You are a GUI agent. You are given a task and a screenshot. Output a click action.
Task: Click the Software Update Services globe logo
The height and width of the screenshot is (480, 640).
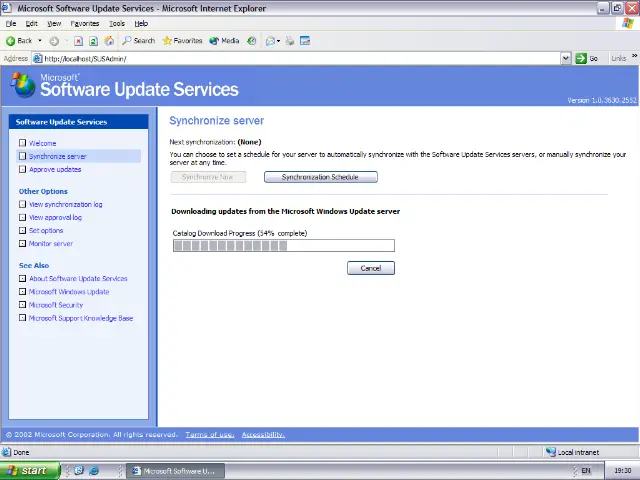(x=23, y=85)
